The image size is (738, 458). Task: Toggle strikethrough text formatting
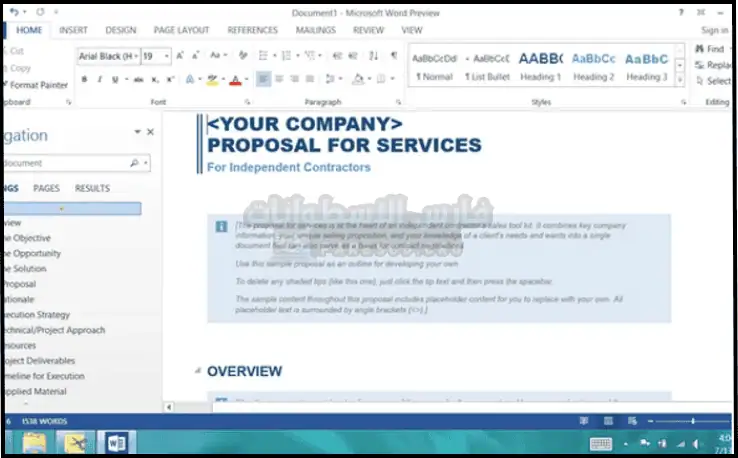pos(138,79)
